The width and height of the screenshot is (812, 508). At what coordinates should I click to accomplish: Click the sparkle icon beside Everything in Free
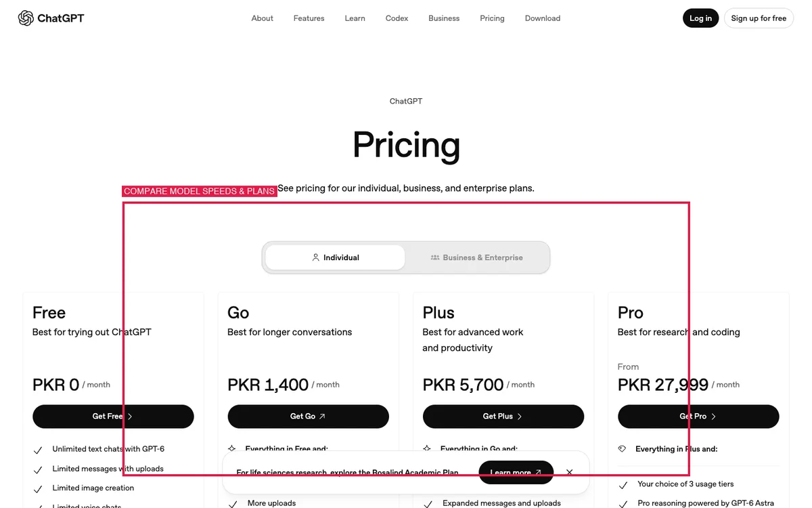click(x=232, y=448)
